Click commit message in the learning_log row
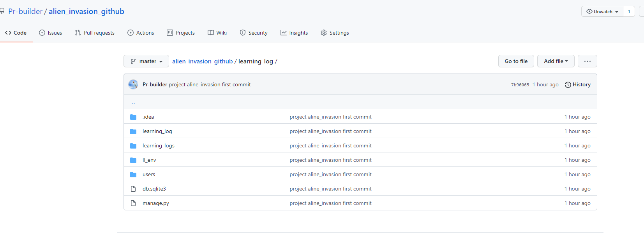This screenshot has width=644, height=238. (x=330, y=131)
